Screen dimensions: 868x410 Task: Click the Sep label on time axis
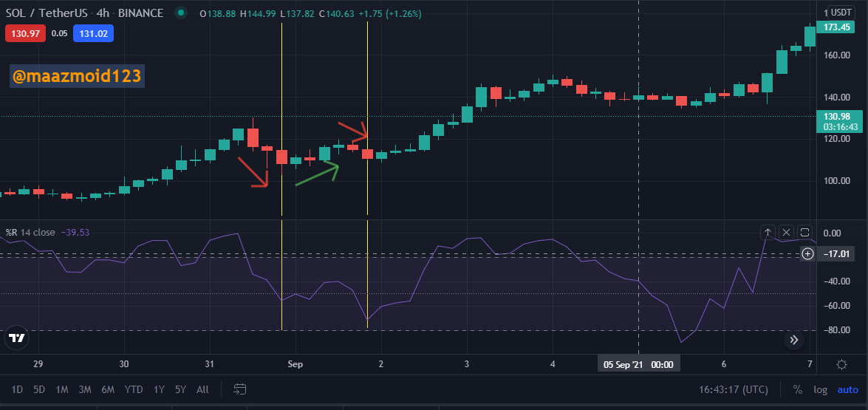tap(295, 364)
